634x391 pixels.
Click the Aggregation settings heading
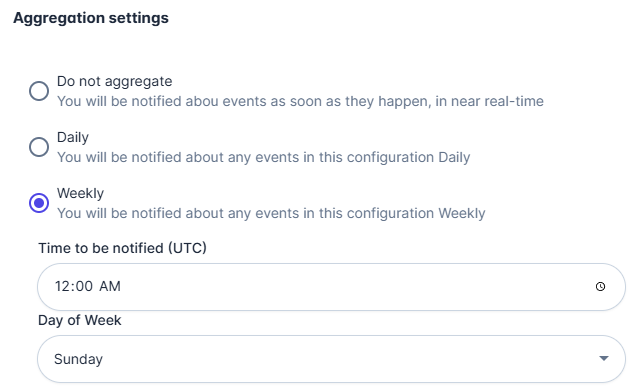[x=91, y=18]
